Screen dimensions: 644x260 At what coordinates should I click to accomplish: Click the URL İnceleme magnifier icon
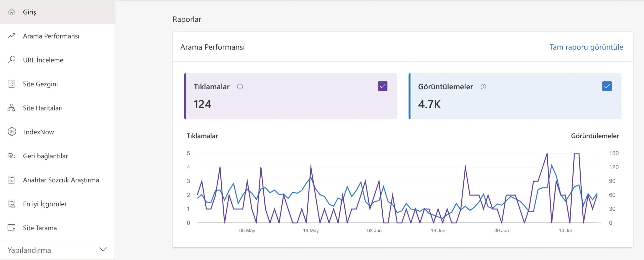pos(12,60)
